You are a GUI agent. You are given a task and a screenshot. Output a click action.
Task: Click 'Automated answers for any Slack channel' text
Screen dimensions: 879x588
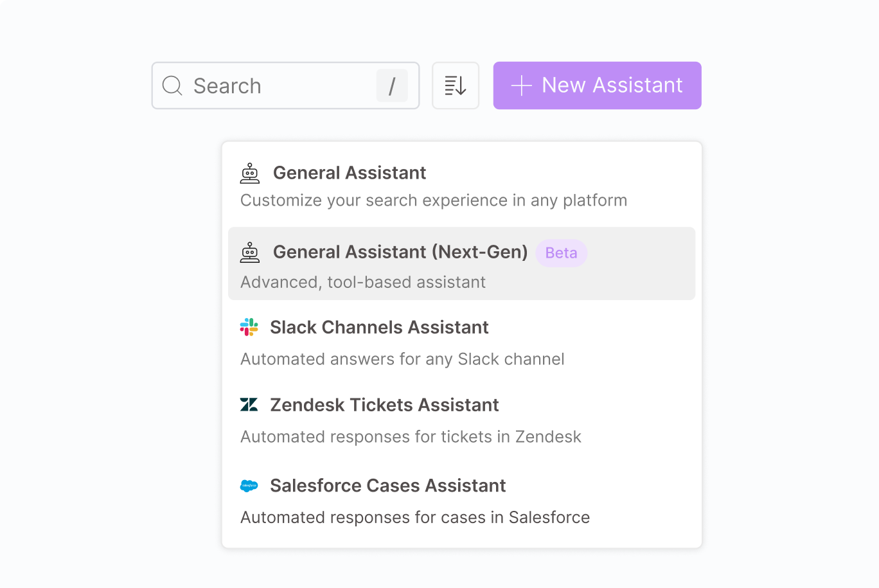[x=402, y=359]
